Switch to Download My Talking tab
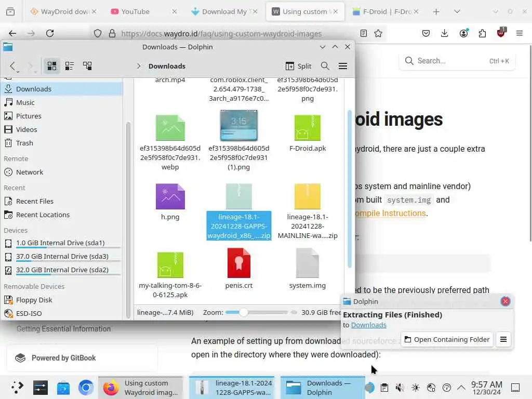 (x=224, y=11)
